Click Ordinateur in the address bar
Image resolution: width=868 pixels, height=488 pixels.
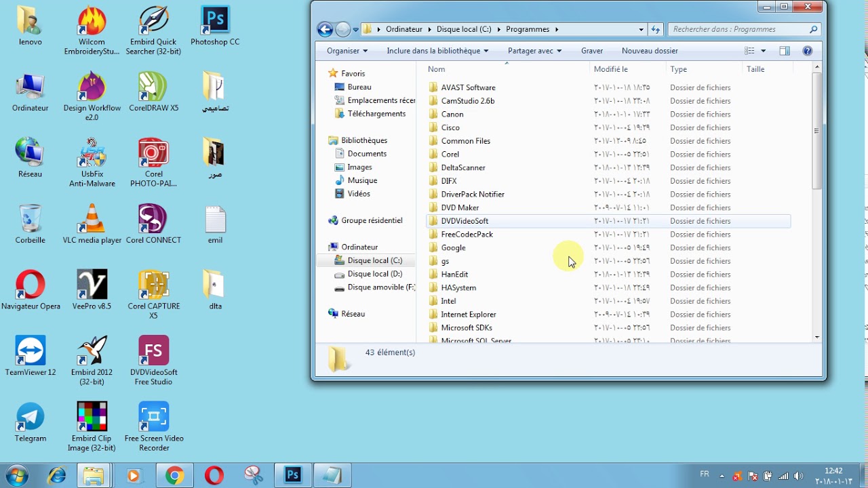(404, 30)
